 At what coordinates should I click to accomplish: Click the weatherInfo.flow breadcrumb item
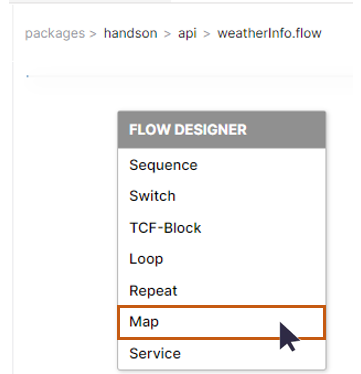(x=269, y=33)
